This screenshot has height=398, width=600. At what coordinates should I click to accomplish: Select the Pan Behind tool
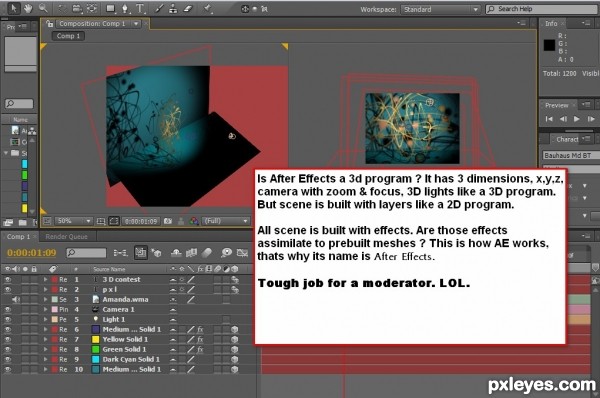tap(92, 8)
